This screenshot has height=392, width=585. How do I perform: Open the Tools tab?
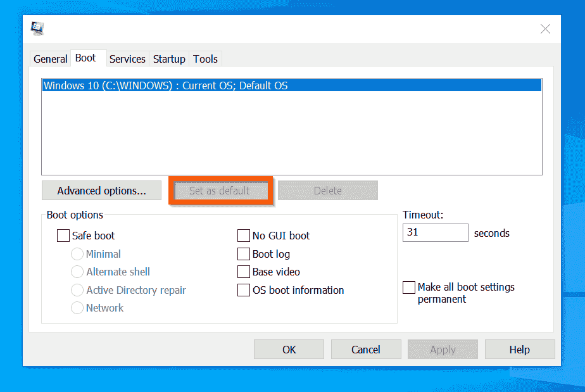(x=205, y=59)
